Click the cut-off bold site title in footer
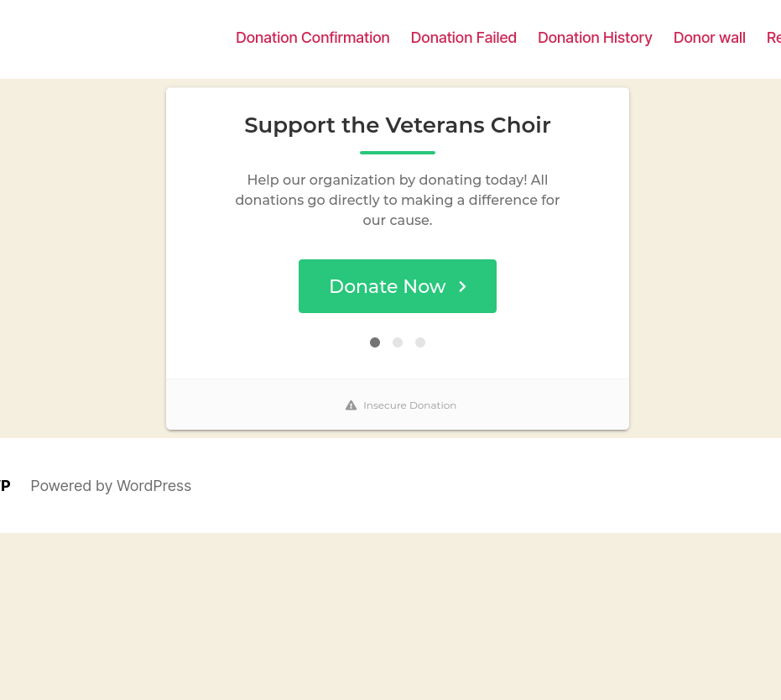Viewport: 781px width, 700px height. pos(5,485)
